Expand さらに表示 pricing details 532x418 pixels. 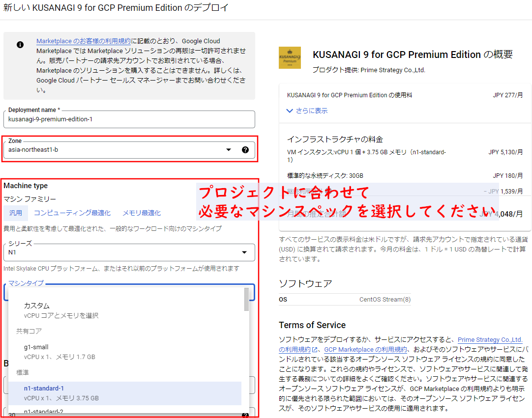point(307,111)
